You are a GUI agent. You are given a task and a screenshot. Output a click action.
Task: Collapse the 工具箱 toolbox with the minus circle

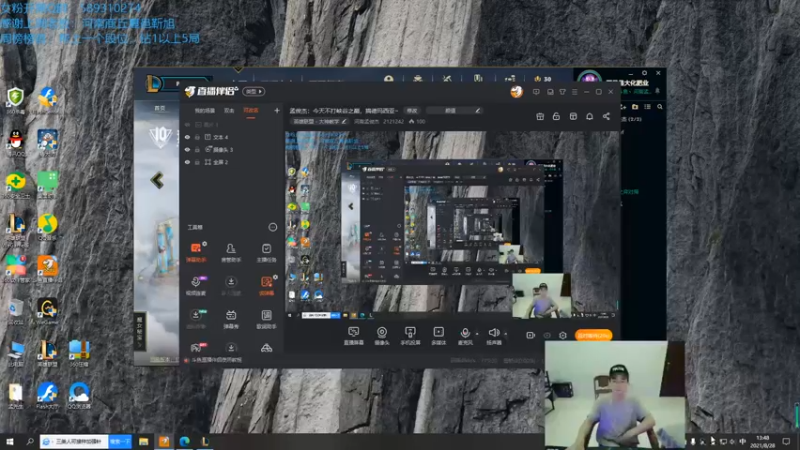click(272, 227)
